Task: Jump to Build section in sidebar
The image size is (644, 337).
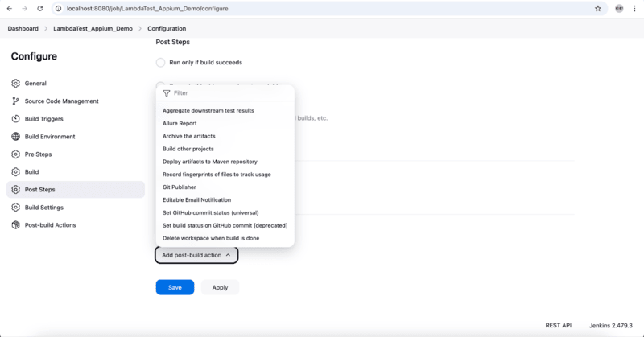Action: coord(76,172)
